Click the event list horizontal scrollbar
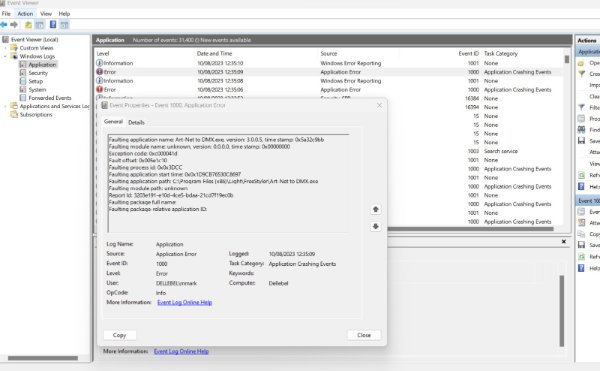The width and height of the screenshot is (600, 371). click(x=470, y=229)
